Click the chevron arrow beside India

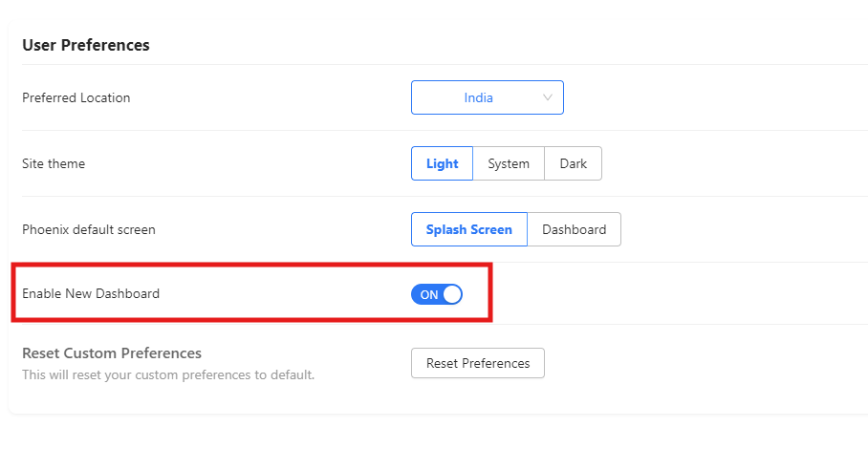tap(548, 97)
